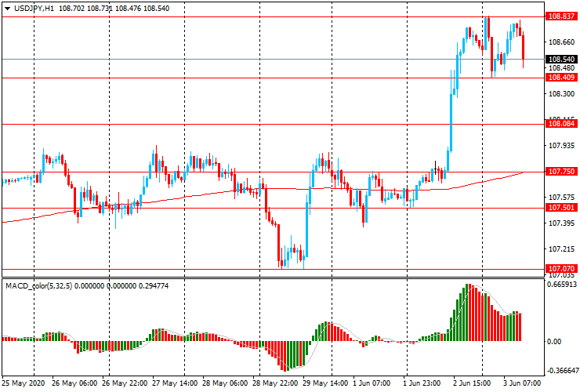
Task: Select the 108.837 red price level tag
Action: pos(561,16)
